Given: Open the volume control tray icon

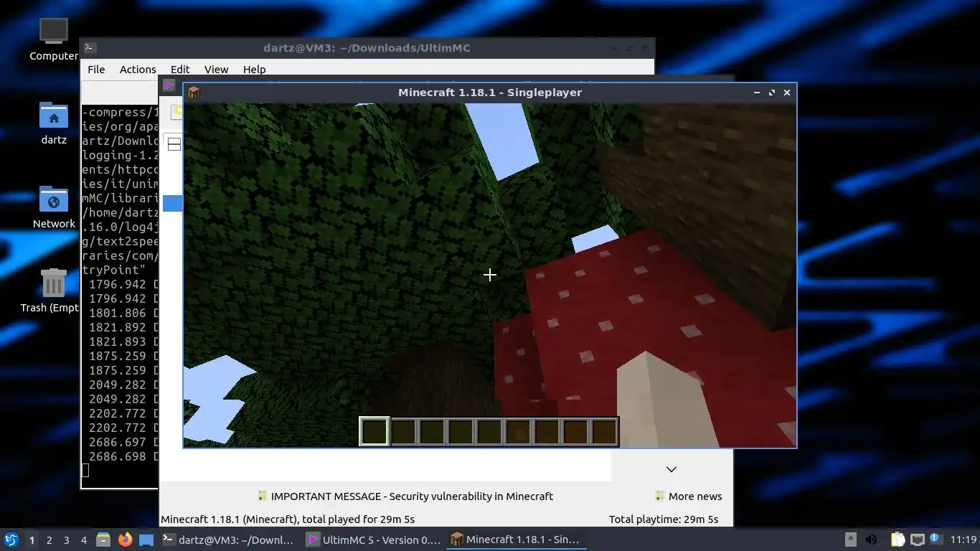Looking at the screenshot, I should pos(872,540).
